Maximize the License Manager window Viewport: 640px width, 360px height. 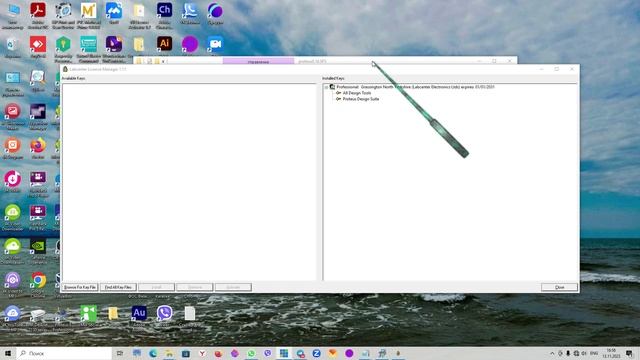pos(557,69)
